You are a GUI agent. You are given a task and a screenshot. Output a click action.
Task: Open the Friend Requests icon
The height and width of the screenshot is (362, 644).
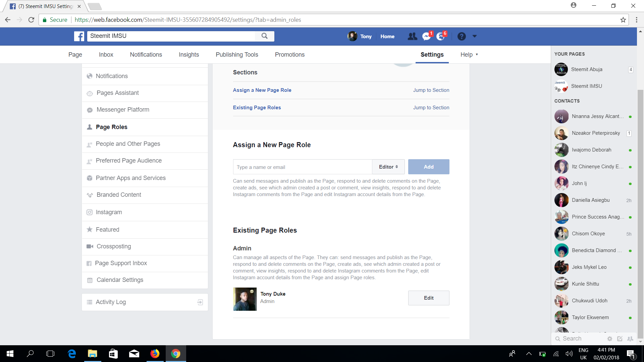tap(412, 36)
